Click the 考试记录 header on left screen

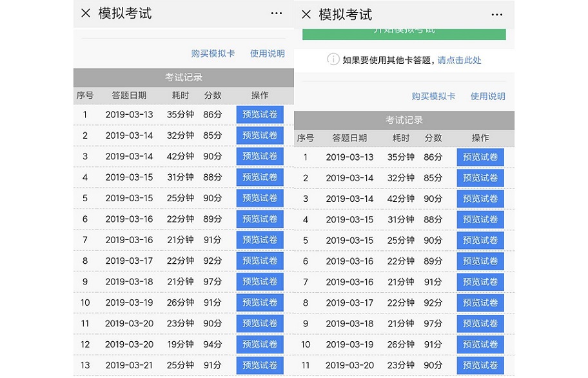coord(184,77)
